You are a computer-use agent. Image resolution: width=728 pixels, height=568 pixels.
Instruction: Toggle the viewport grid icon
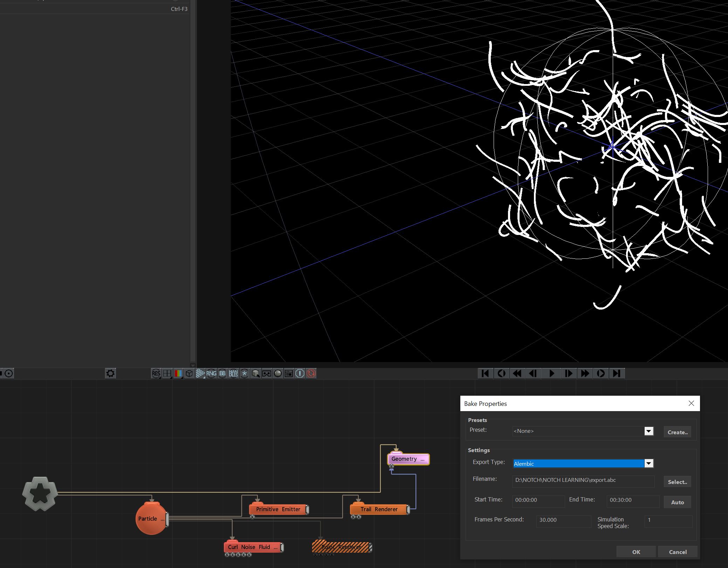[x=200, y=373]
